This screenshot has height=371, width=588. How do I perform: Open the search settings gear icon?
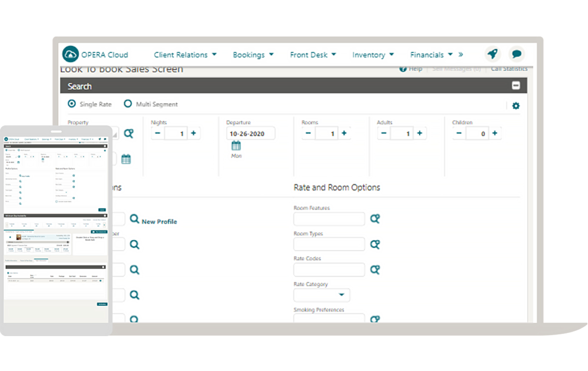click(516, 105)
